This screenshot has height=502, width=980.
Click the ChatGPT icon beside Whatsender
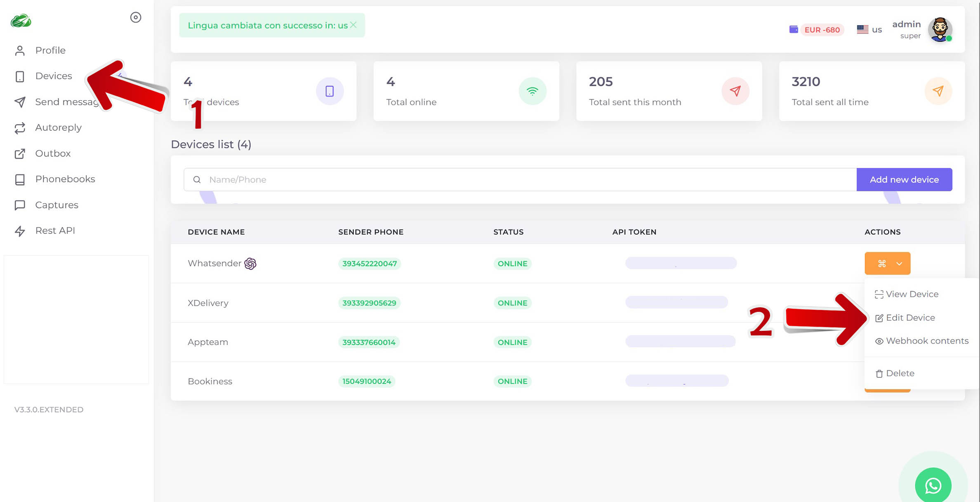(x=250, y=264)
